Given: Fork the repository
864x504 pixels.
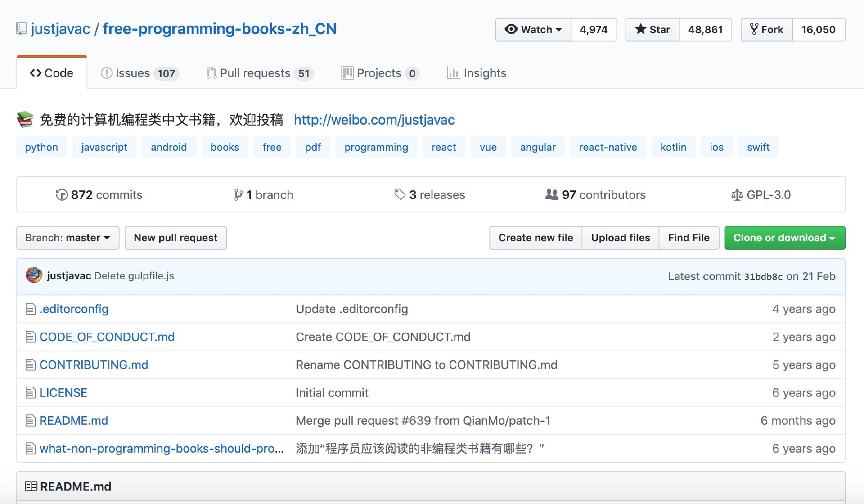Looking at the screenshot, I should point(767,29).
